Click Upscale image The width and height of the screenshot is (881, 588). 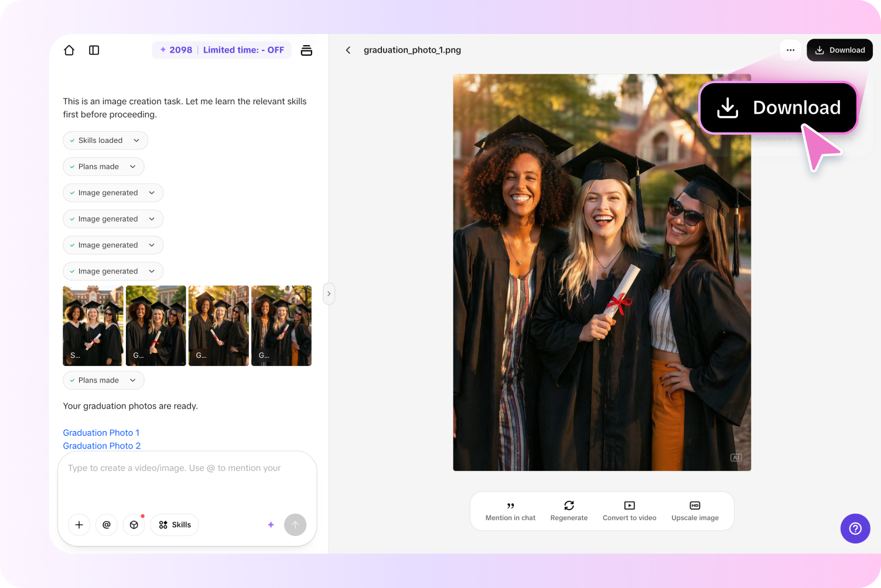695,511
